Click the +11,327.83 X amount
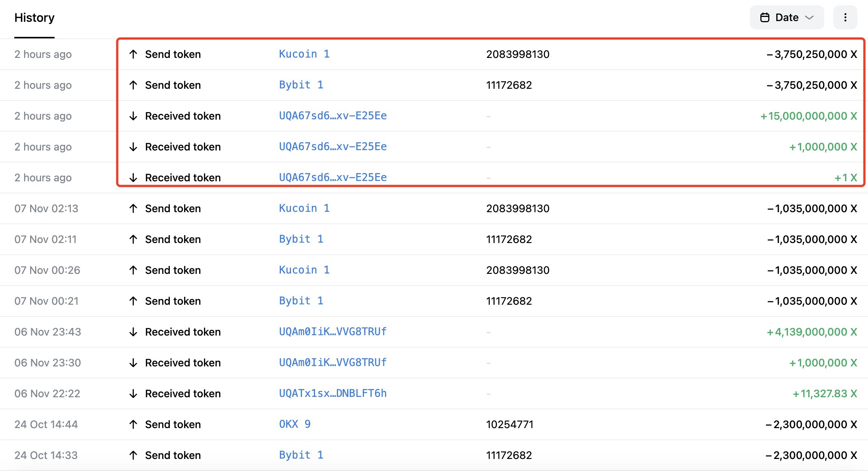This screenshot has width=868, height=471. [824, 394]
